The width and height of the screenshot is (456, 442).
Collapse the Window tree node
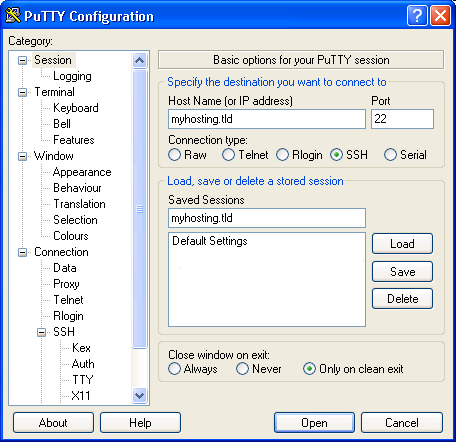(22, 156)
